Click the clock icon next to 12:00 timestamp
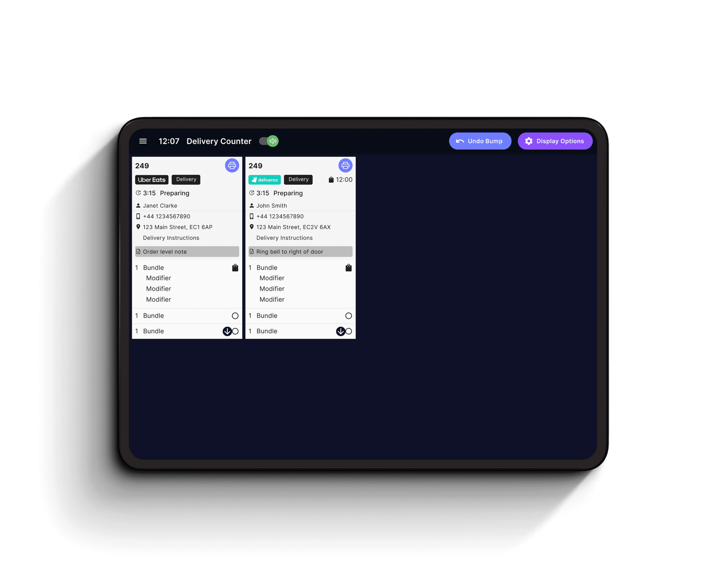This screenshot has height=588, width=726. tap(331, 179)
